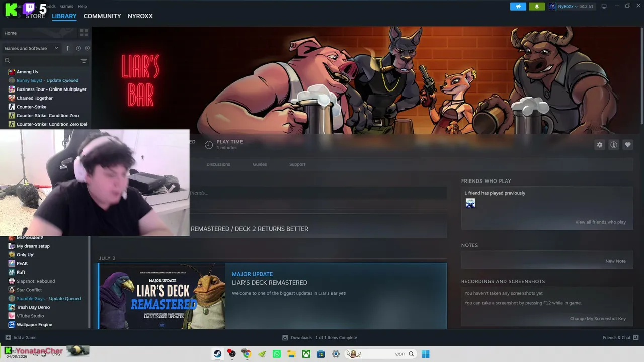
Task: Show game info icon for Liar's Bar
Action: pos(613,145)
